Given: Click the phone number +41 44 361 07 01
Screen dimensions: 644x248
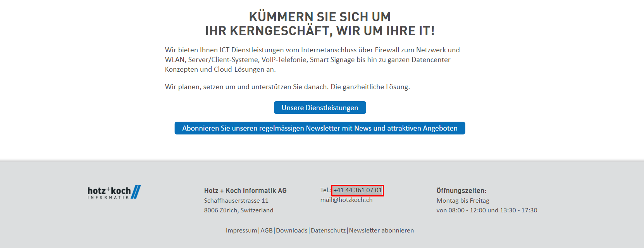Looking at the screenshot, I should tap(358, 190).
